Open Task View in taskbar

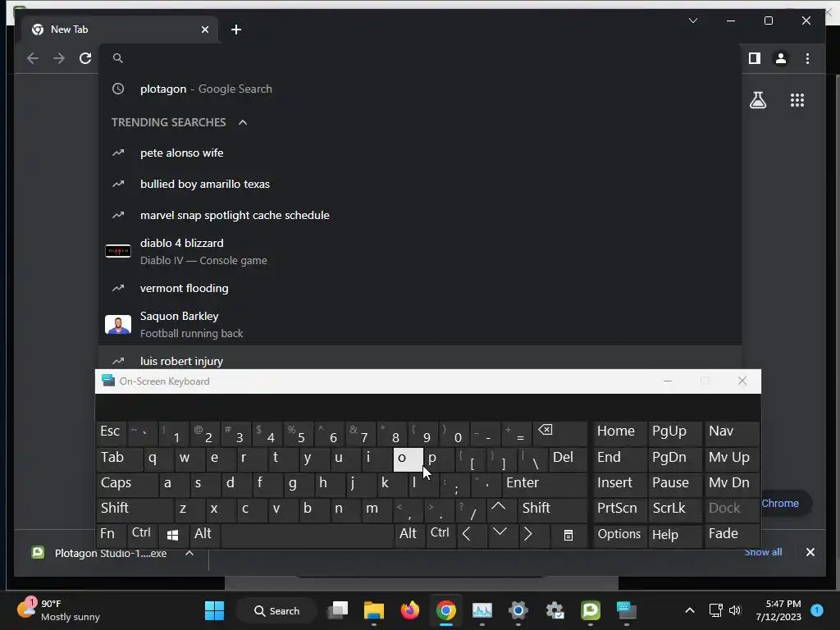338,610
